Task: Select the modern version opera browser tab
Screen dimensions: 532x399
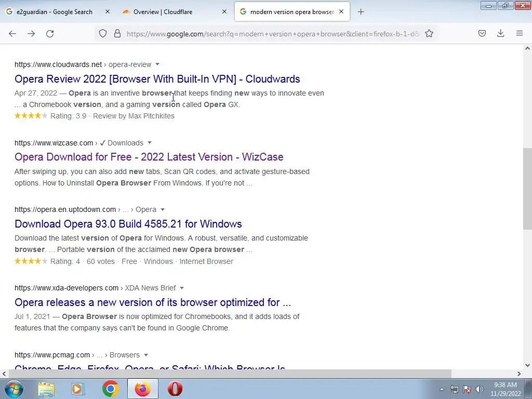Action: [292, 12]
